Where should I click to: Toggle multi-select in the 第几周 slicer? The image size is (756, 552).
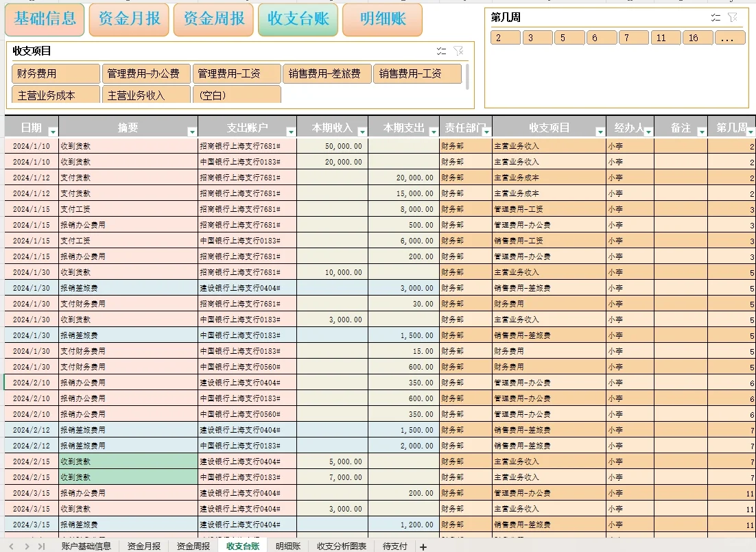[x=716, y=18]
